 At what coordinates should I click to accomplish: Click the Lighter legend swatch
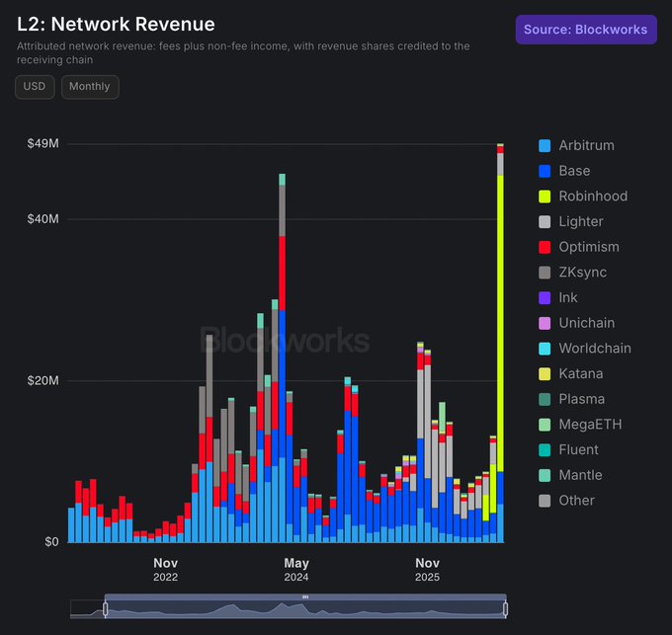(545, 221)
